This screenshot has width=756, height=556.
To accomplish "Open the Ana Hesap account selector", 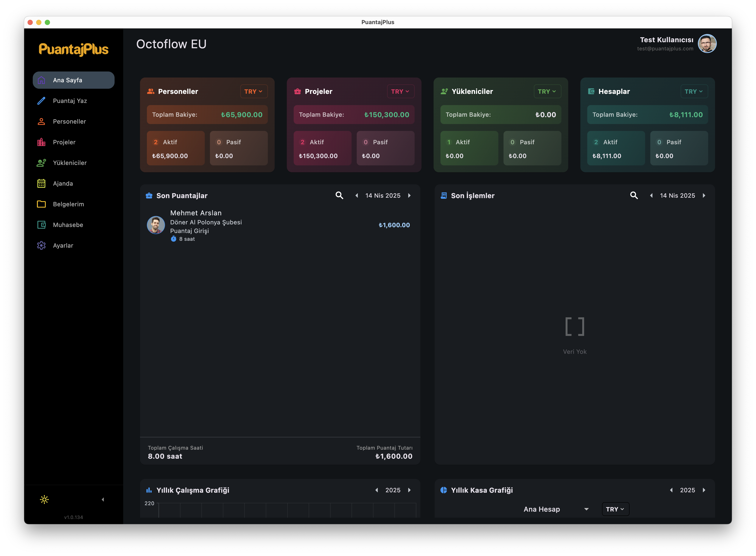I will (x=555, y=509).
